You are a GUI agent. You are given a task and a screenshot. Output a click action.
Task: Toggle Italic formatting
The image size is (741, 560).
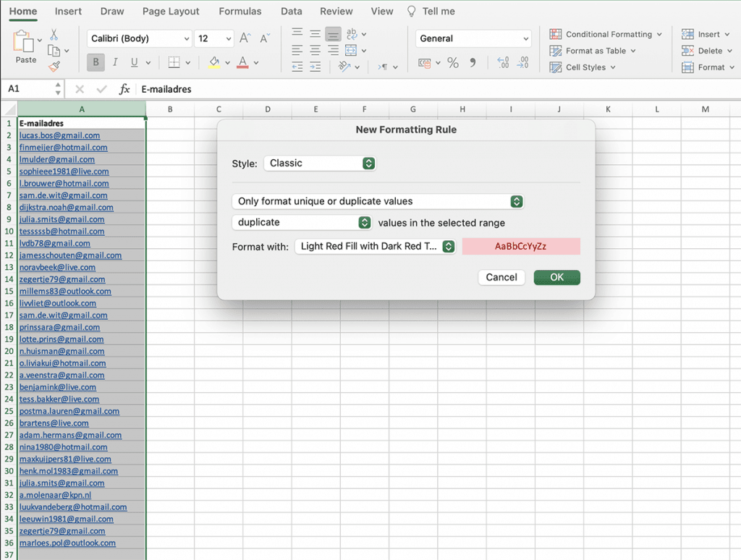tap(115, 63)
